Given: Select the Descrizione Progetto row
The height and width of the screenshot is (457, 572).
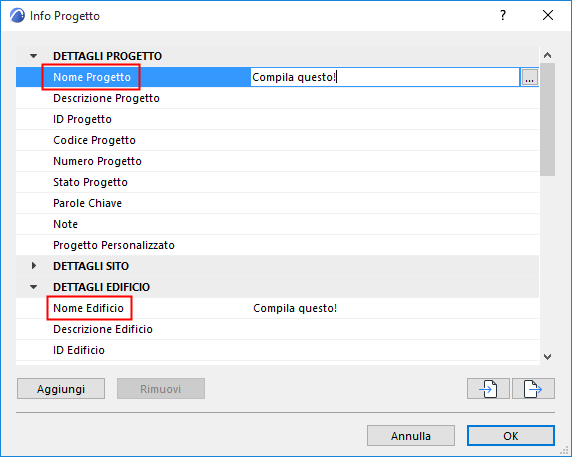Looking at the screenshot, I should [x=277, y=98].
